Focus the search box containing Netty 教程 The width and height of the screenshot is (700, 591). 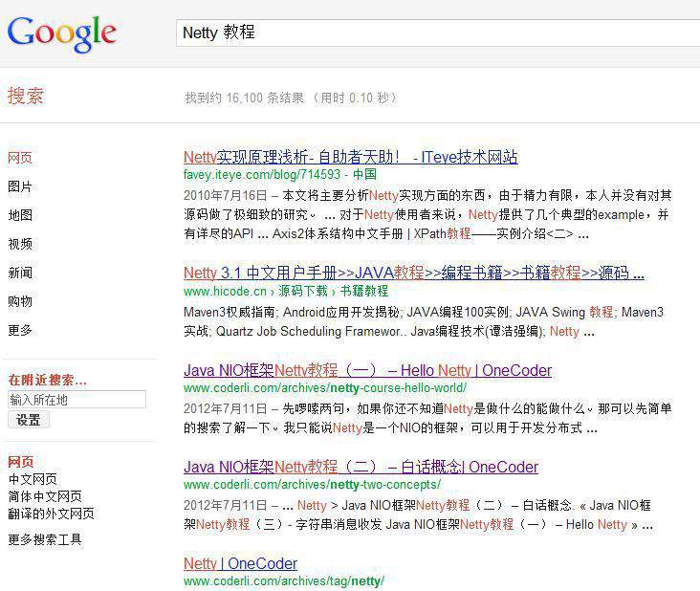pos(438,33)
